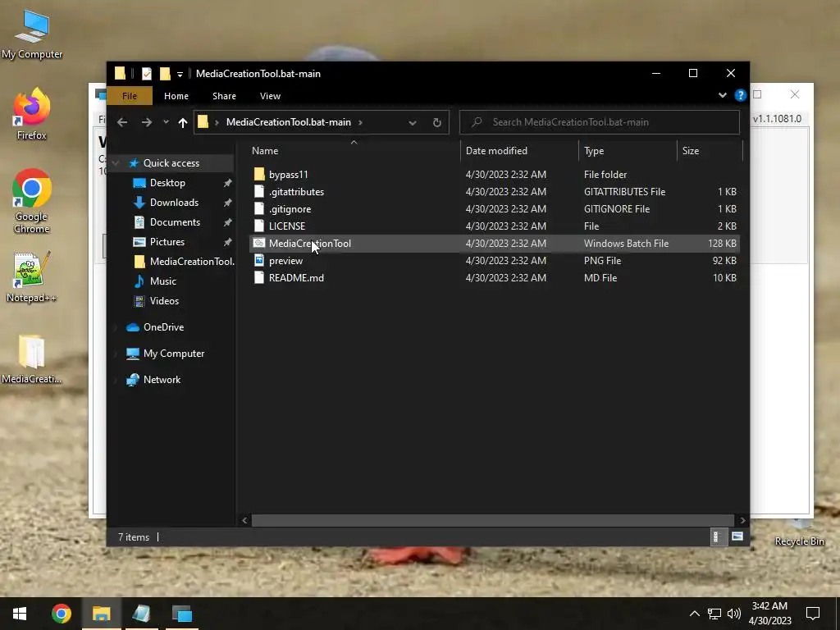Select the '92 KB' size cell
The image size is (840, 630).
tap(724, 260)
